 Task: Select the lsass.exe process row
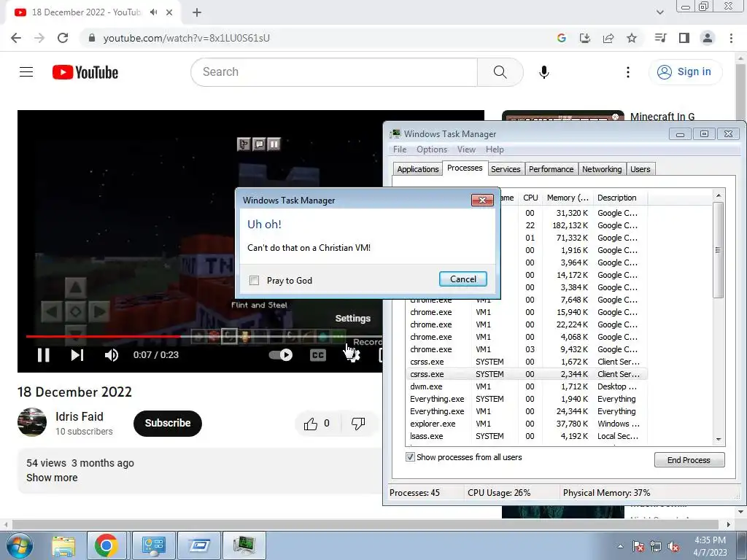pyautogui.click(x=527, y=436)
